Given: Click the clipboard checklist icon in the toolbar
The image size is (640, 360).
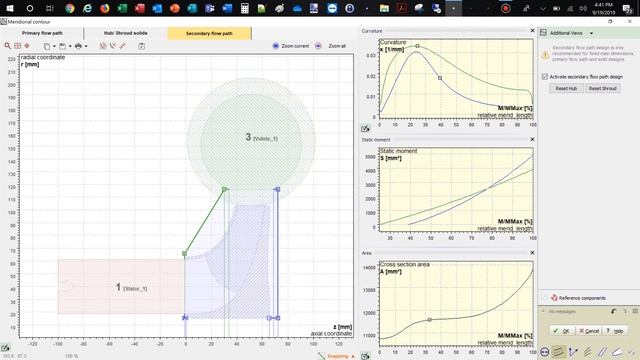Looking at the screenshot, I should [141, 46].
